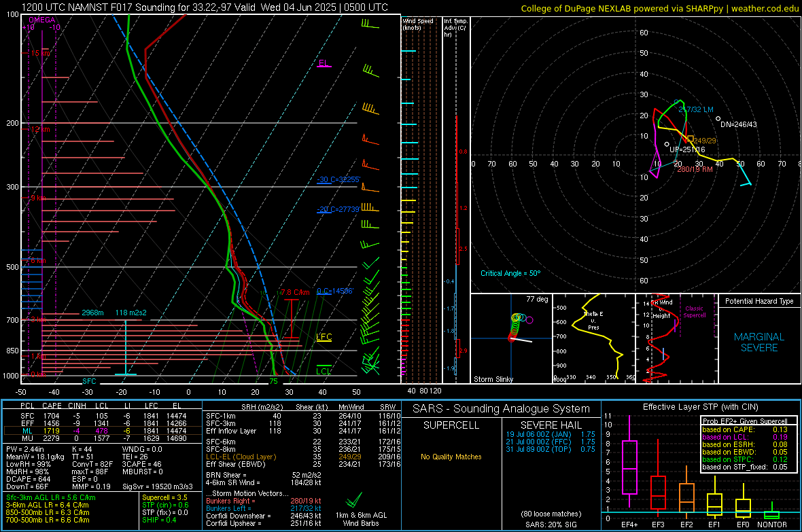Click the SEVERE HAIL column heading
The height and width of the screenshot is (532, 802).
pos(551,425)
